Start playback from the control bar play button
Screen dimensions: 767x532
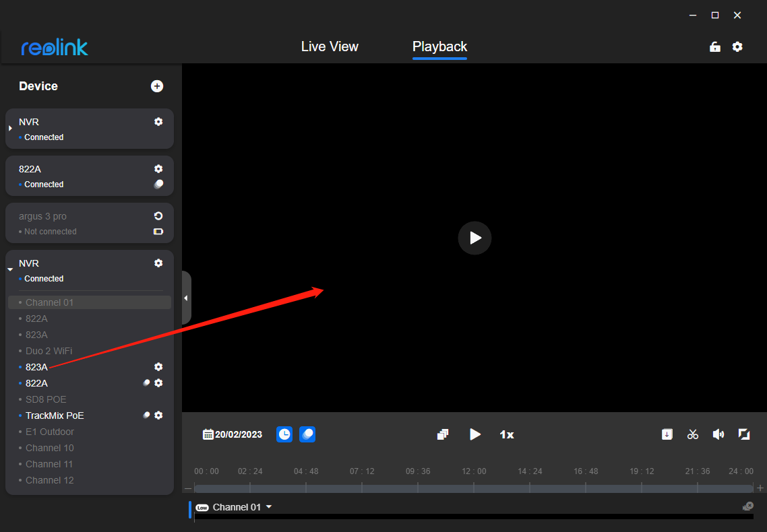click(475, 434)
